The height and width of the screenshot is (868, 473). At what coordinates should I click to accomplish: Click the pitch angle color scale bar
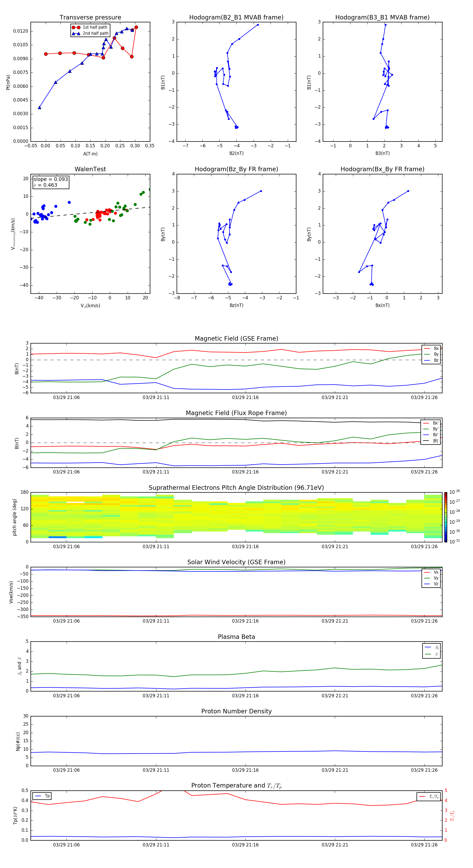446,517
